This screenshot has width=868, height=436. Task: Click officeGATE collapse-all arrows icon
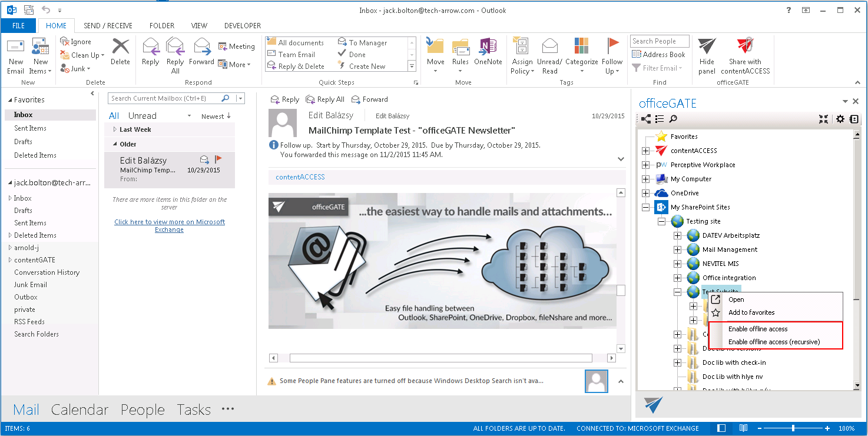[823, 119]
